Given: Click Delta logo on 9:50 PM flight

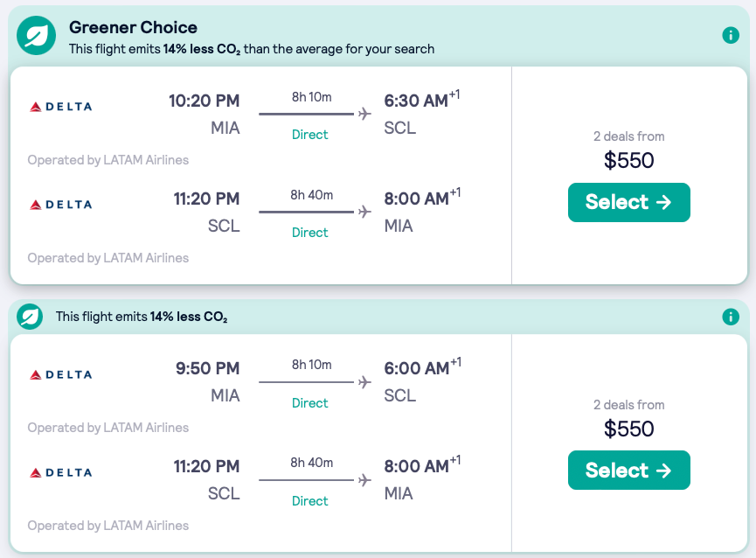Looking at the screenshot, I should [60, 374].
